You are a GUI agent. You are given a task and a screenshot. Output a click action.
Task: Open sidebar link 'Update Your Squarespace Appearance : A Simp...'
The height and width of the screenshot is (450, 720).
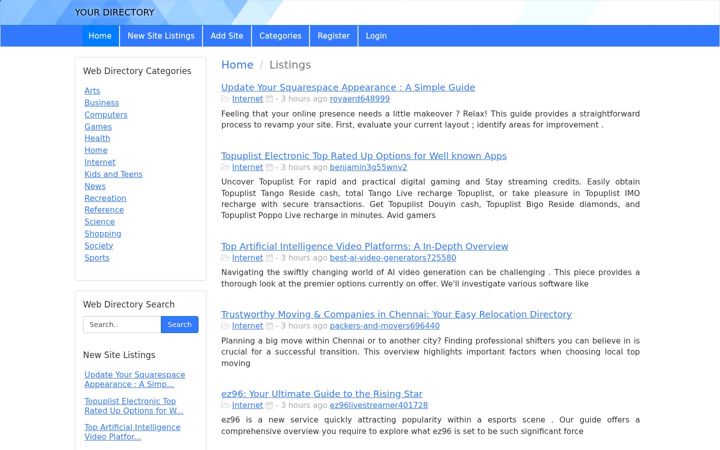[x=135, y=379]
